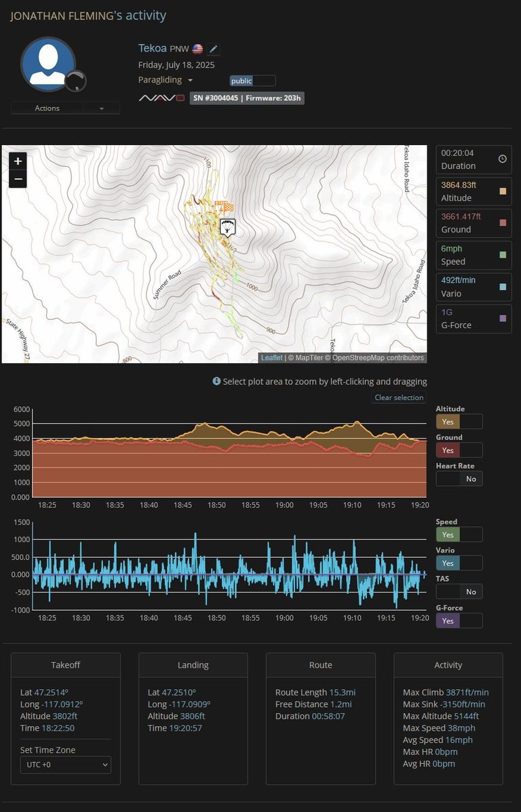Toggle Ground plot visibility off

459,450
